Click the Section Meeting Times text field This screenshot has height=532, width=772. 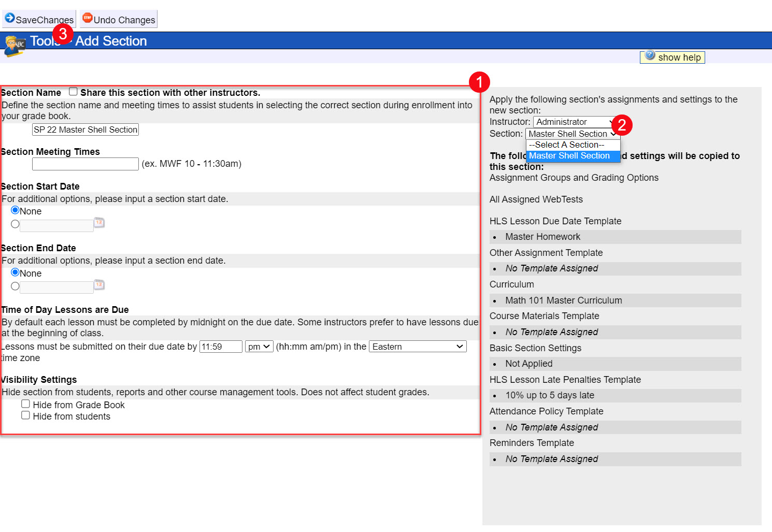pos(85,164)
